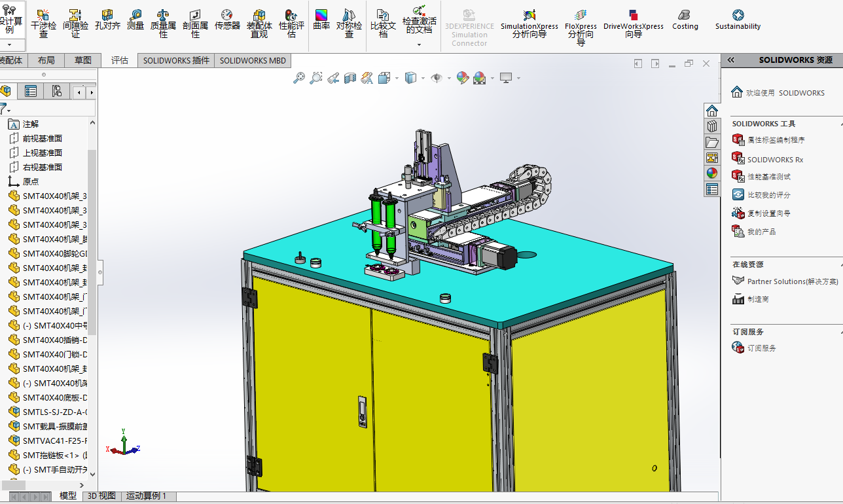Screen dimensions: 843x504
Task: Run the 对称检查 symmetry check
Action: (x=349, y=24)
